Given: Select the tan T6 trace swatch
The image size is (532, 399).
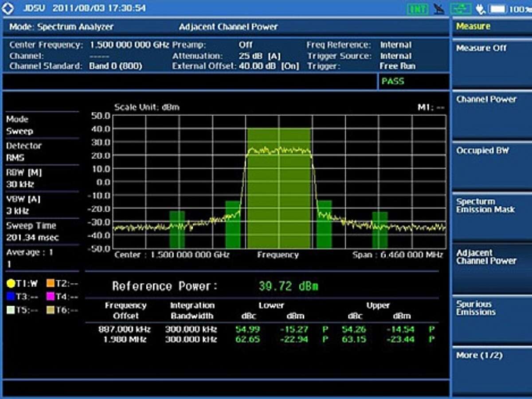Looking at the screenshot, I should click(51, 310).
